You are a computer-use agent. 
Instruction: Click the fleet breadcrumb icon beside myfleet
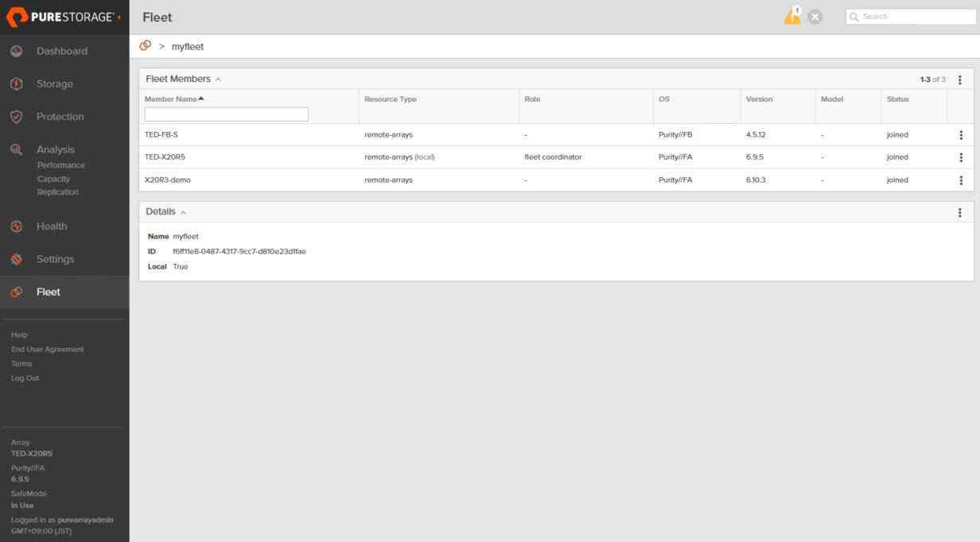click(x=145, y=46)
